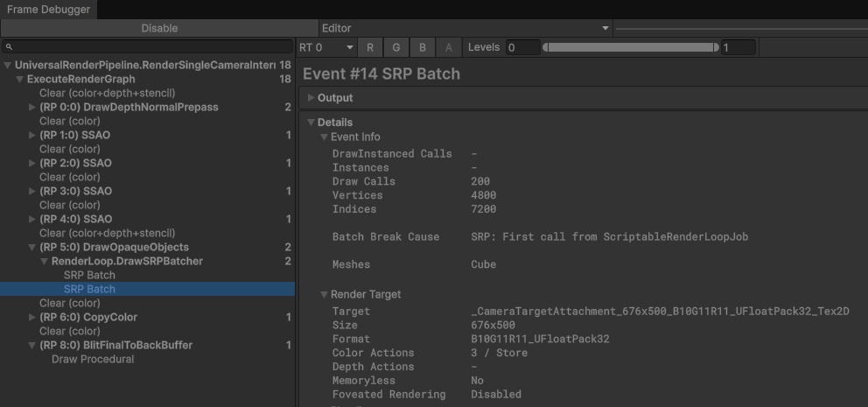Expand the Output section

(x=311, y=98)
